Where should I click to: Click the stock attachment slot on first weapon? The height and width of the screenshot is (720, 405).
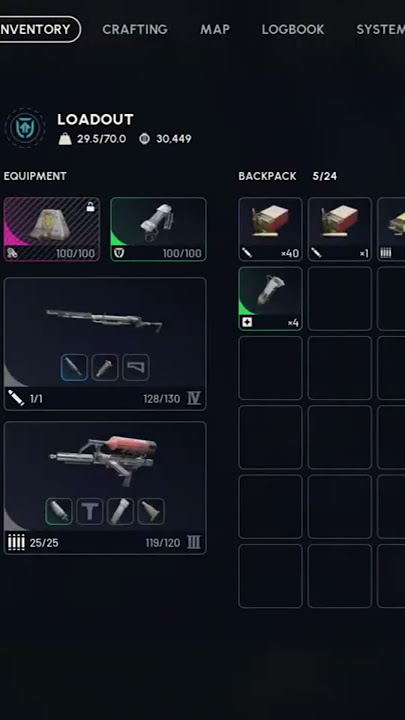pos(136,367)
